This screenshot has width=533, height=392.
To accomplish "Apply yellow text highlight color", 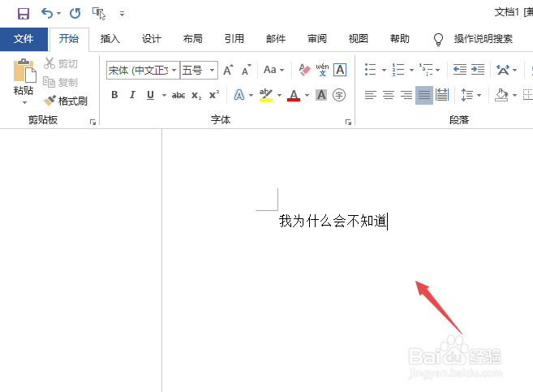I will [x=266, y=95].
